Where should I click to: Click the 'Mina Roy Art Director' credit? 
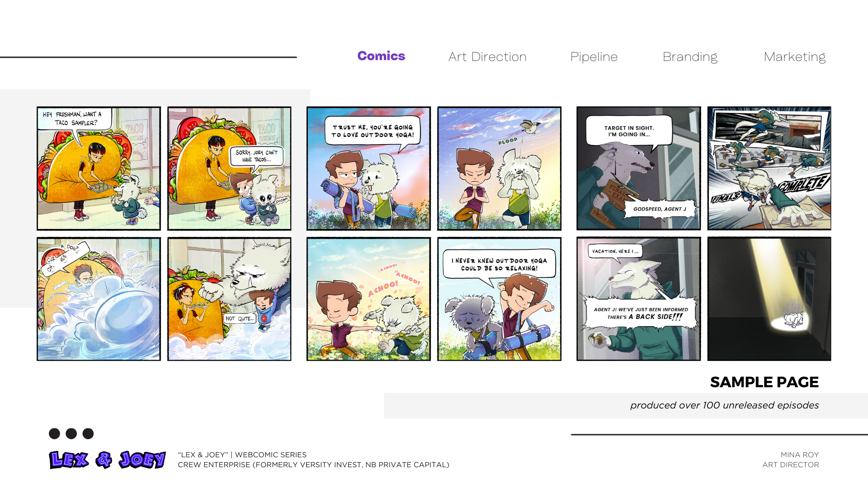[x=791, y=460]
